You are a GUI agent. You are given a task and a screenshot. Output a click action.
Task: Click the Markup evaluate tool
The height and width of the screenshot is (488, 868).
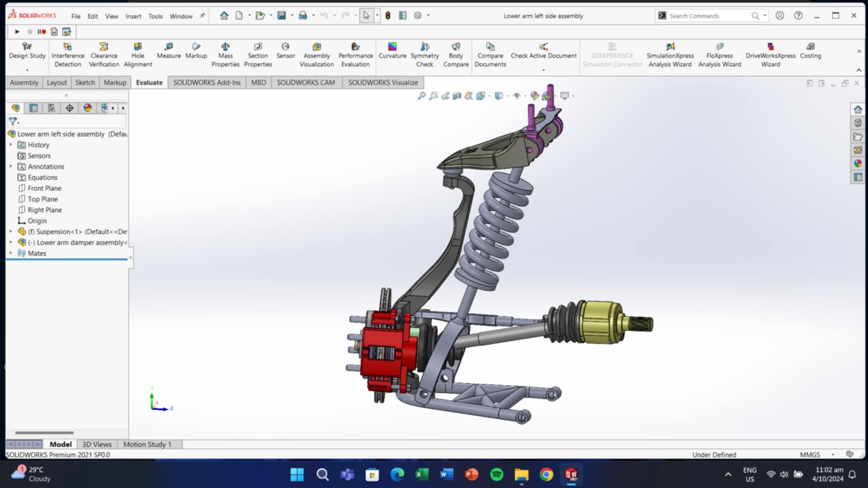pos(196,51)
